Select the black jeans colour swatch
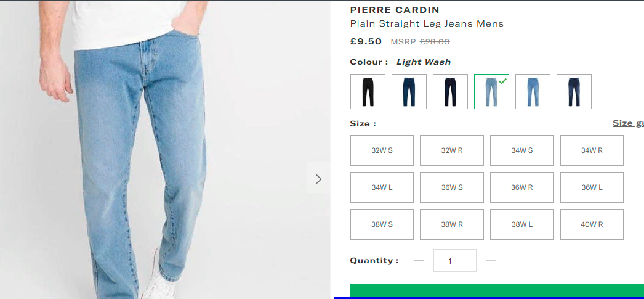This screenshot has height=299, width=644. click(x=368, y=91)
